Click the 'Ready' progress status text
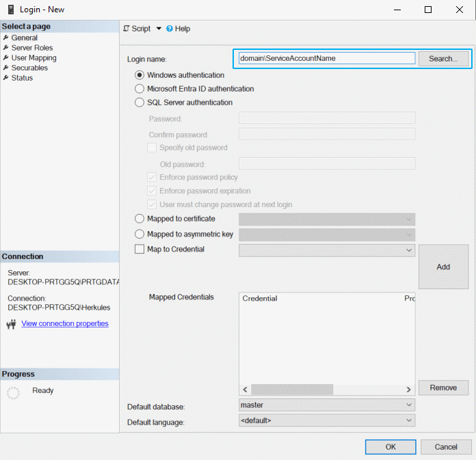Screen dimensions: 476x460 point(43,390)
